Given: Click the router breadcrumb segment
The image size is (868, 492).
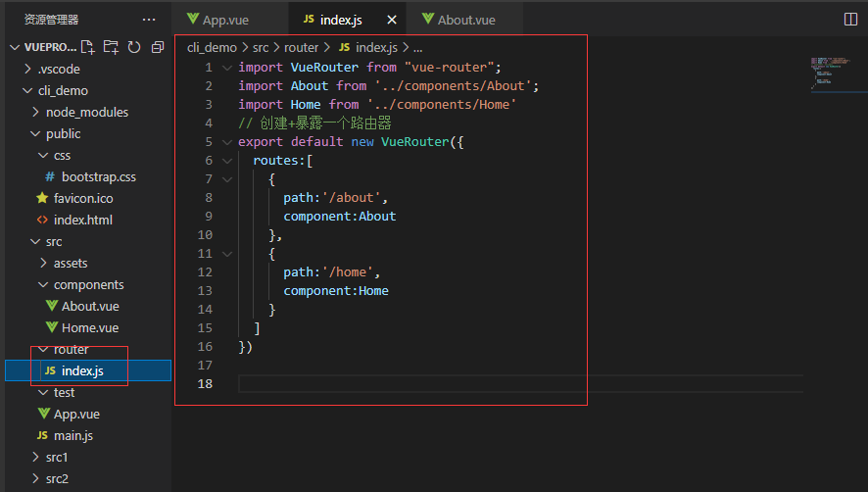Looking at the screenshot, I should [x=301, y=48].
